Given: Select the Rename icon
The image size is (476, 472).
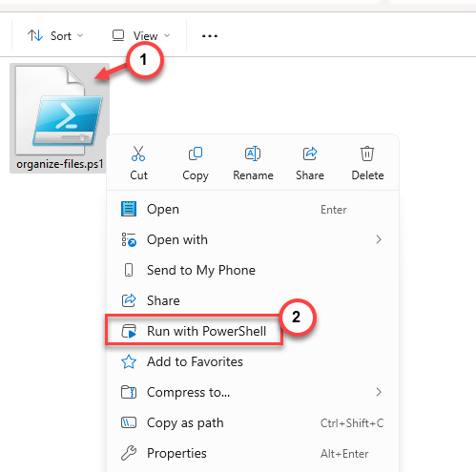Looking at the screenshot, I should pos(253,154).
